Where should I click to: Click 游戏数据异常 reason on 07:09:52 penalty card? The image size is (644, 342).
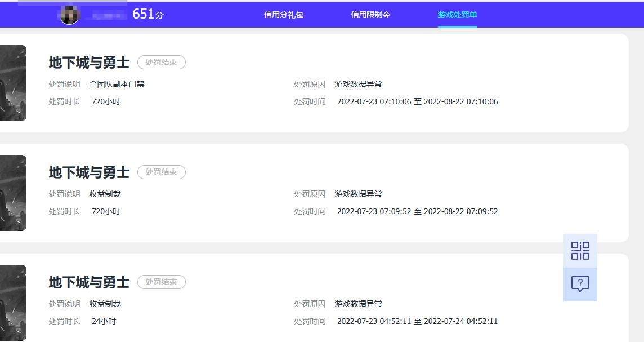pyautogui.click(x=358, y=194)
